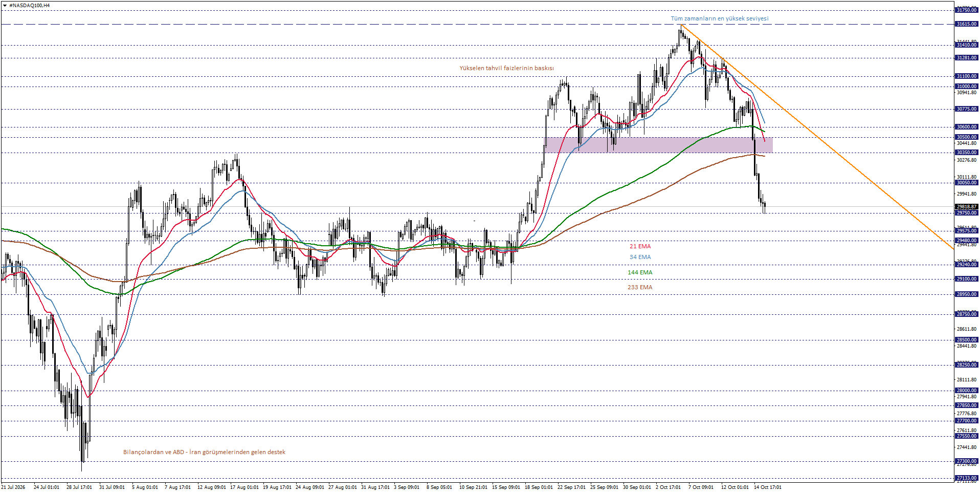Click the 31615.00 all-time-high price label
The height and width of the screenshot is (493, 980).
click(x=966, y=24)
